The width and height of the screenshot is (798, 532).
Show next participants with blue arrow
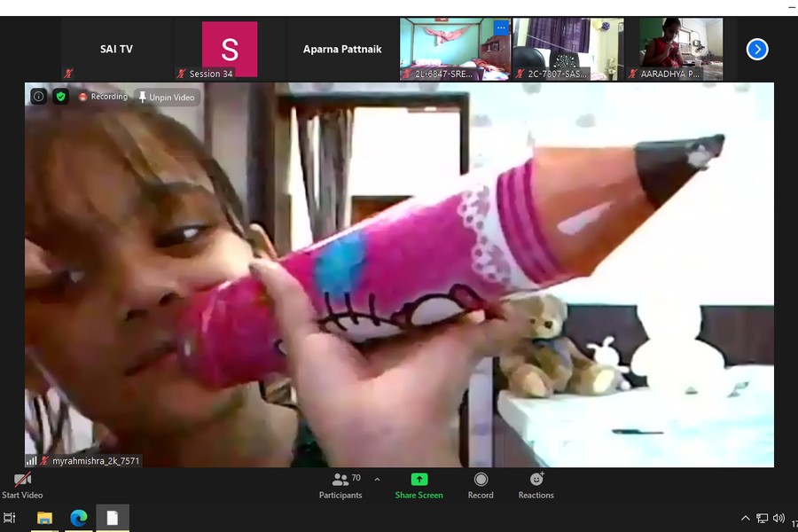click(756, 50)
